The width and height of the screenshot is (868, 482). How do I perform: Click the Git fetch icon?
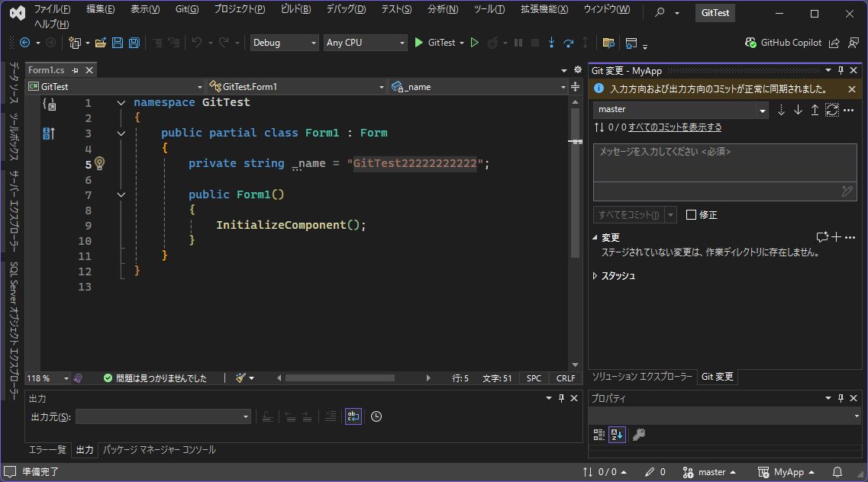(x=781, y=110)
